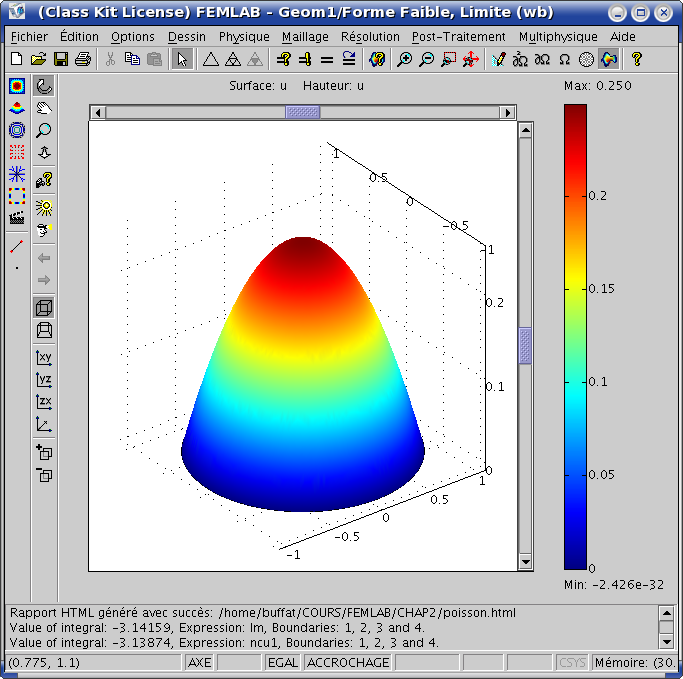Viewport: 683px width, 679px height.
Task: Open the Maillage menu
Action: [x=305, y=36]
